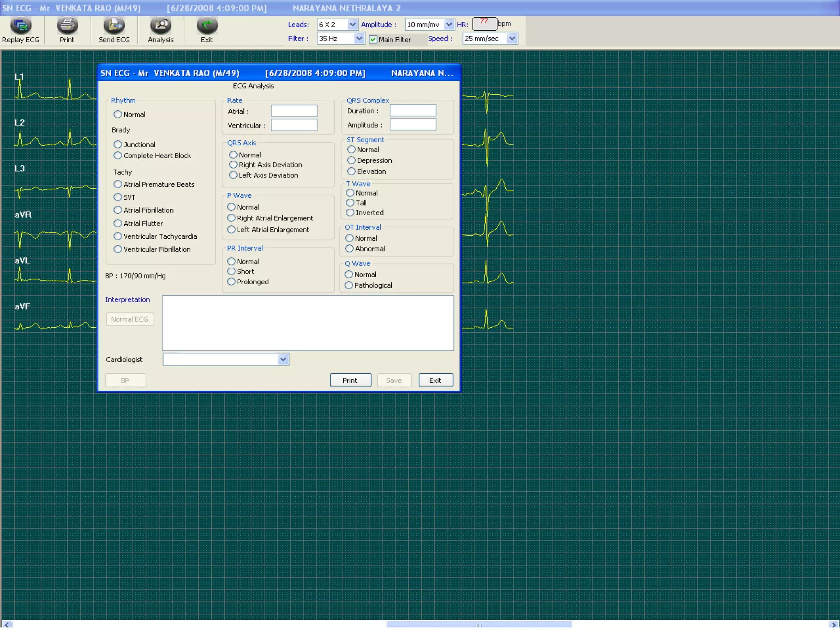Screen dimensions: 840x630
Task: Open the Analysis toolbar icon
Action: click(x=160, y=26)
